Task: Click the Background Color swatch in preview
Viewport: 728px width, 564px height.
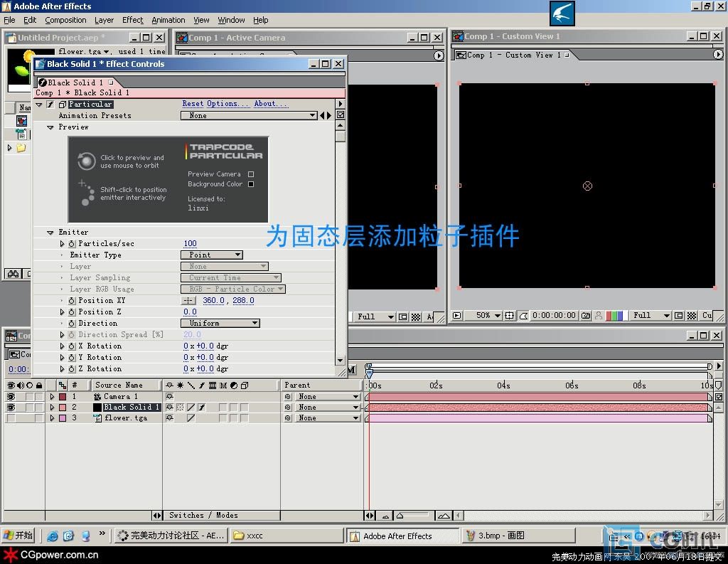Action: pos(251,184)
